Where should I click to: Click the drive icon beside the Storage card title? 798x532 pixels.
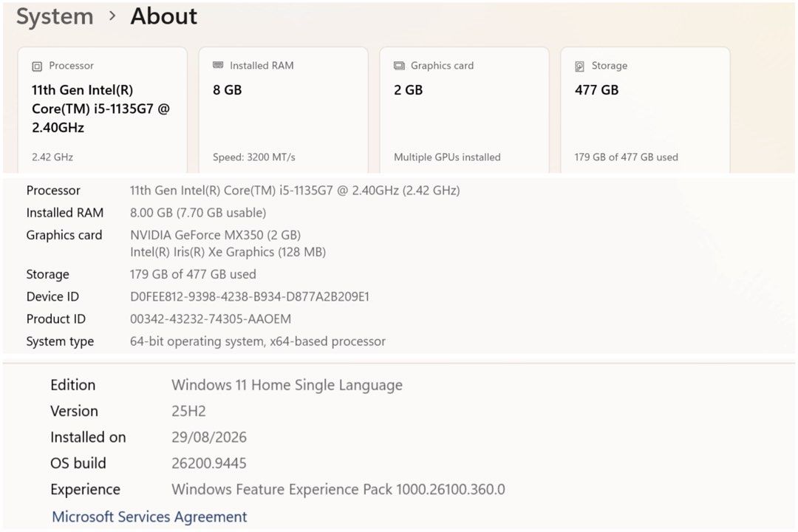(580, 66)
